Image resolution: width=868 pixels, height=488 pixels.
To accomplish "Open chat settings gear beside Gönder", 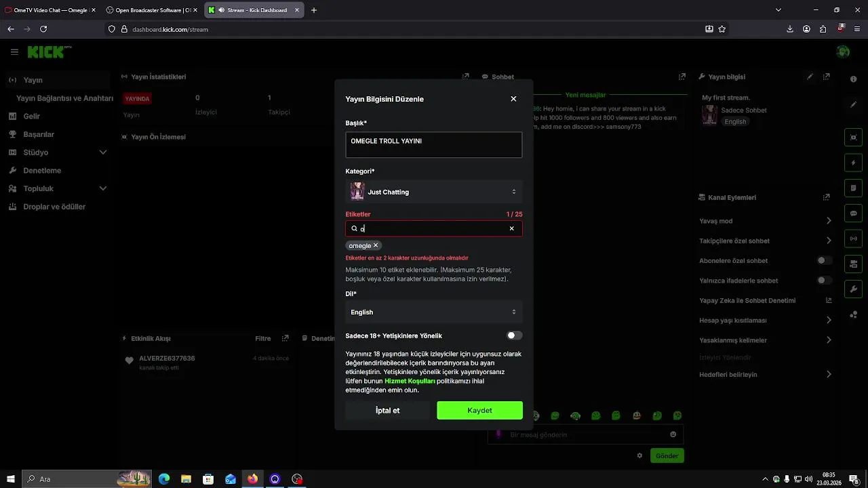I will 639,455.
